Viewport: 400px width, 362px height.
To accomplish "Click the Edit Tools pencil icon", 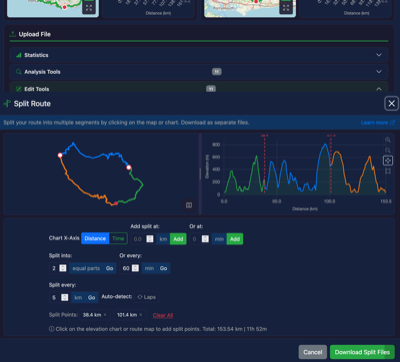I will [x=19, y=89].
